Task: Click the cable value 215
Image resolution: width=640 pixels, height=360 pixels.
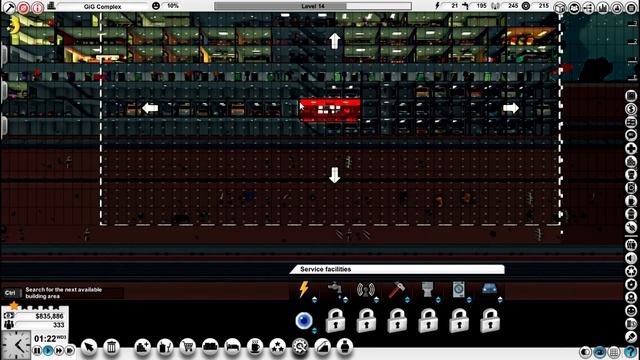Action: 544,6
